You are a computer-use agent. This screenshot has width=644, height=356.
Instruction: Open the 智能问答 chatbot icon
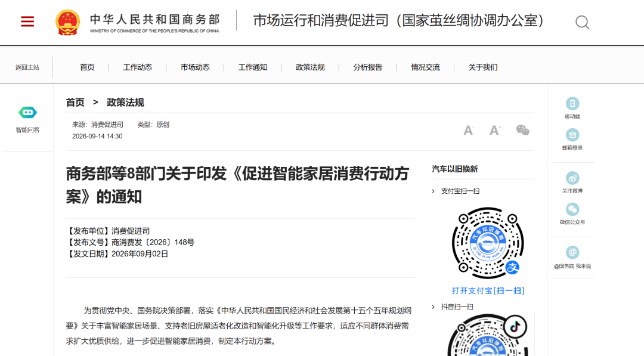pyautogui.click(x=27, y=112)
